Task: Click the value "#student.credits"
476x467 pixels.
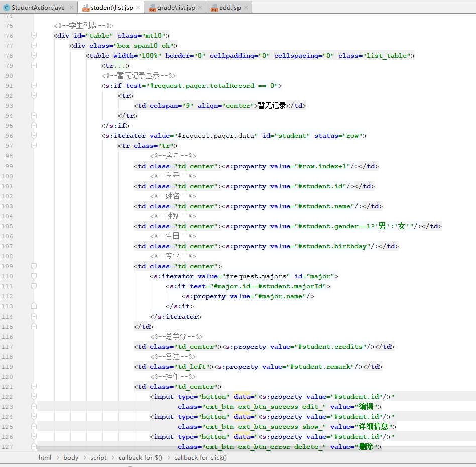Action: point(330,347)
